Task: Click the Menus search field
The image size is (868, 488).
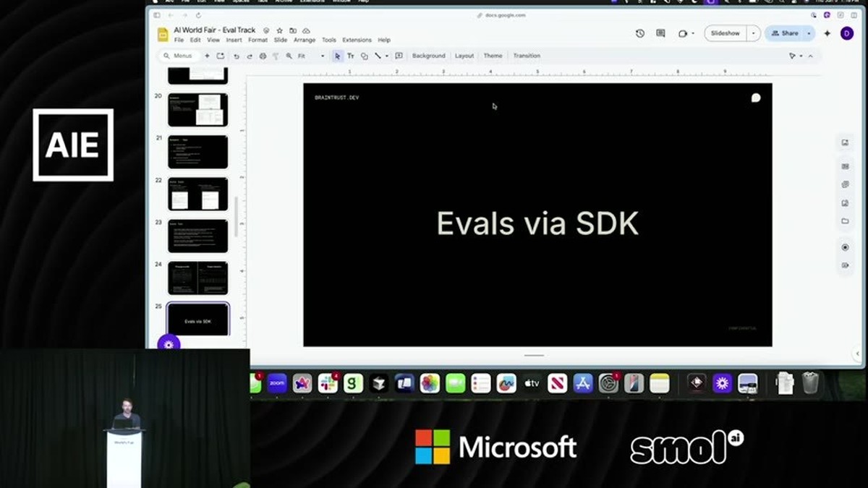Action: (x=179, y=56)
